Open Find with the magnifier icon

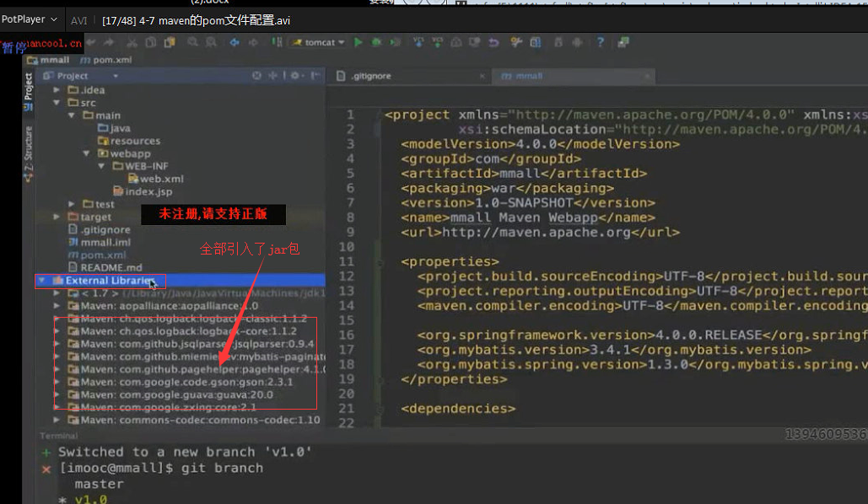click(192, 42)
